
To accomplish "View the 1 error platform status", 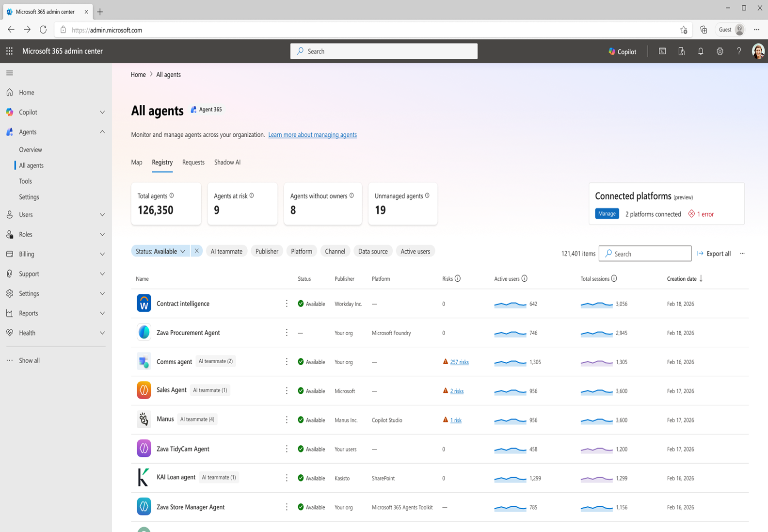I will click(x=701, y=214).
